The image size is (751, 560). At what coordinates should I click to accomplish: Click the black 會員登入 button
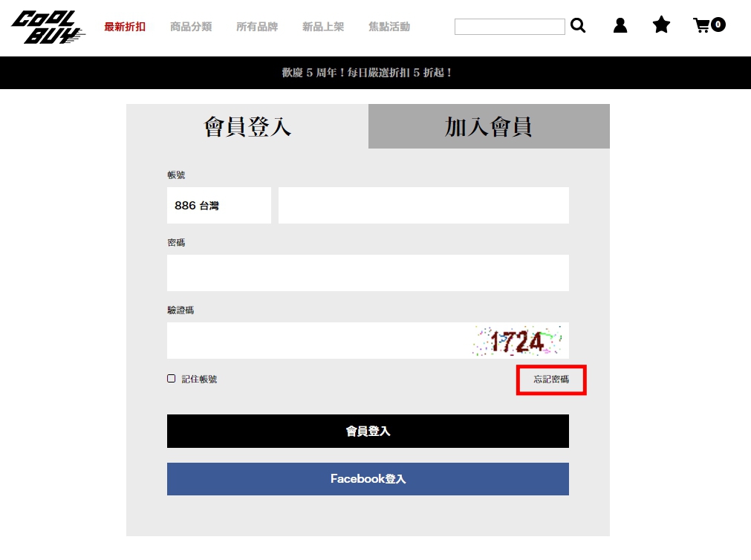(368, 431)
